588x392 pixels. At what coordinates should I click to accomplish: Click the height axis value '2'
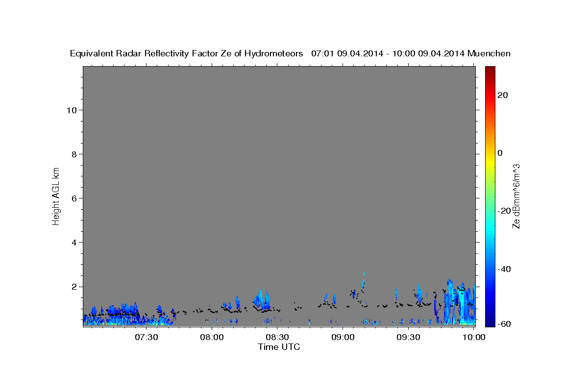73,286
